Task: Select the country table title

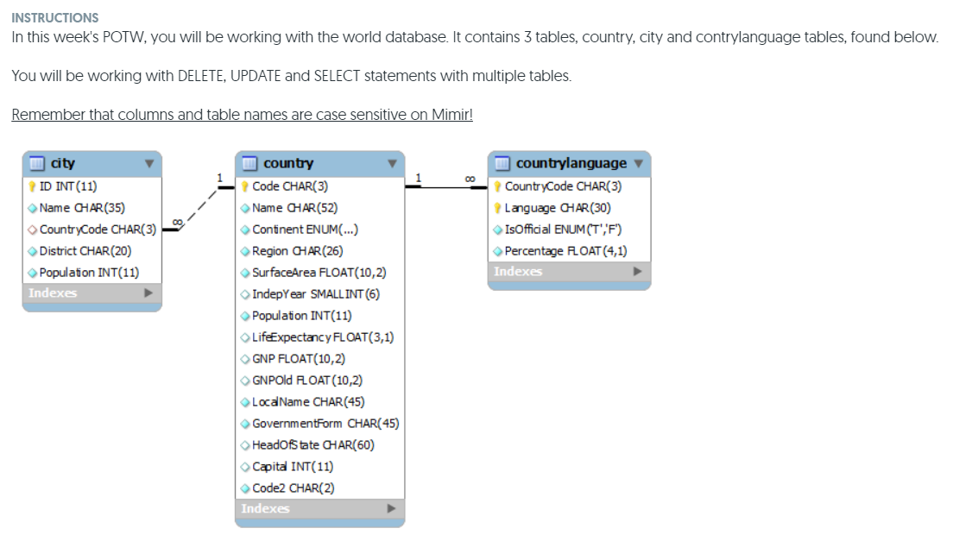Action: [x=288, y=163]
